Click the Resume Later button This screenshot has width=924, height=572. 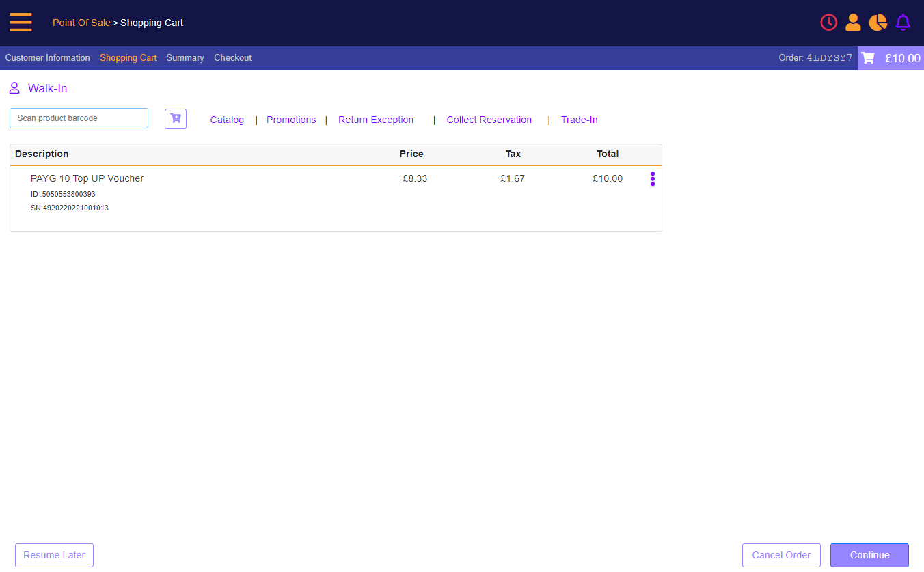tap(54, 555)
